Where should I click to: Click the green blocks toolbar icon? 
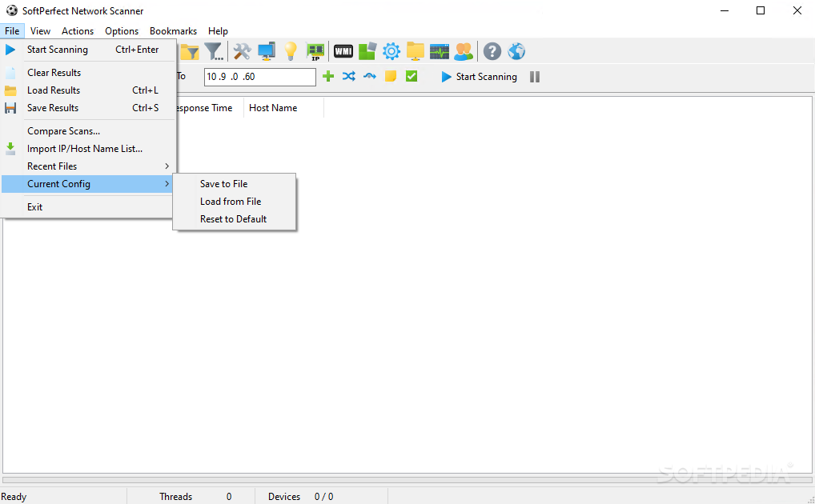click(x=367, y=51)
